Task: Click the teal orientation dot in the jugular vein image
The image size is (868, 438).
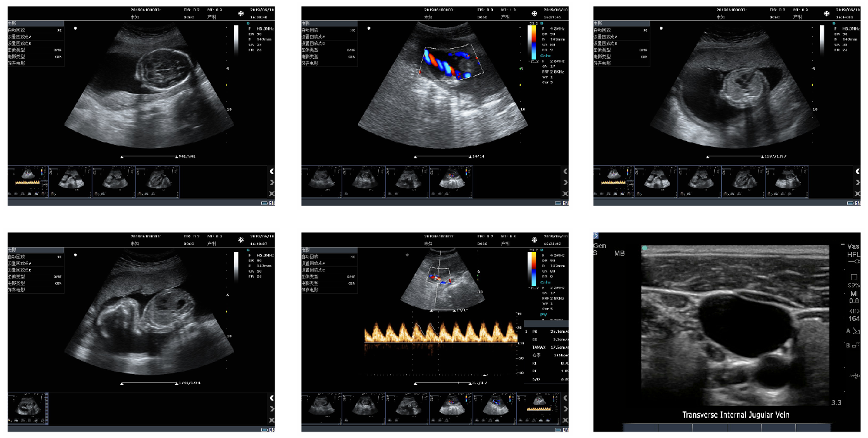Action: pos(645,248)
